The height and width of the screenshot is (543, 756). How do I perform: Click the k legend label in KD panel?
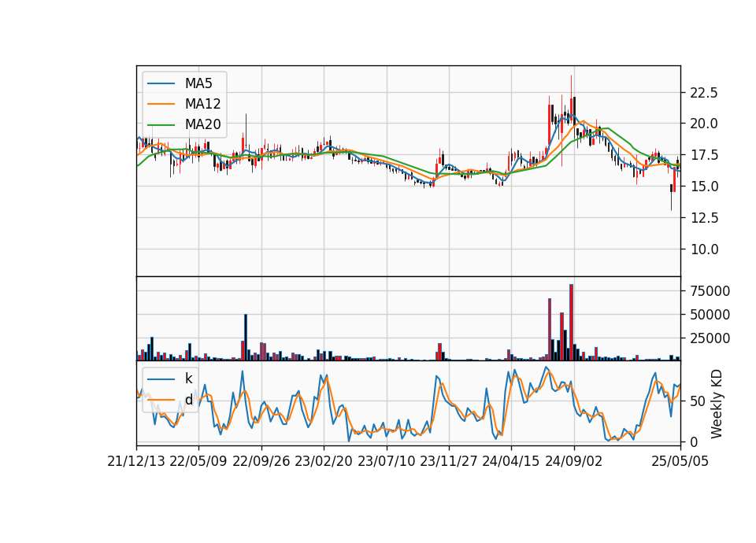tap(188, 379)
